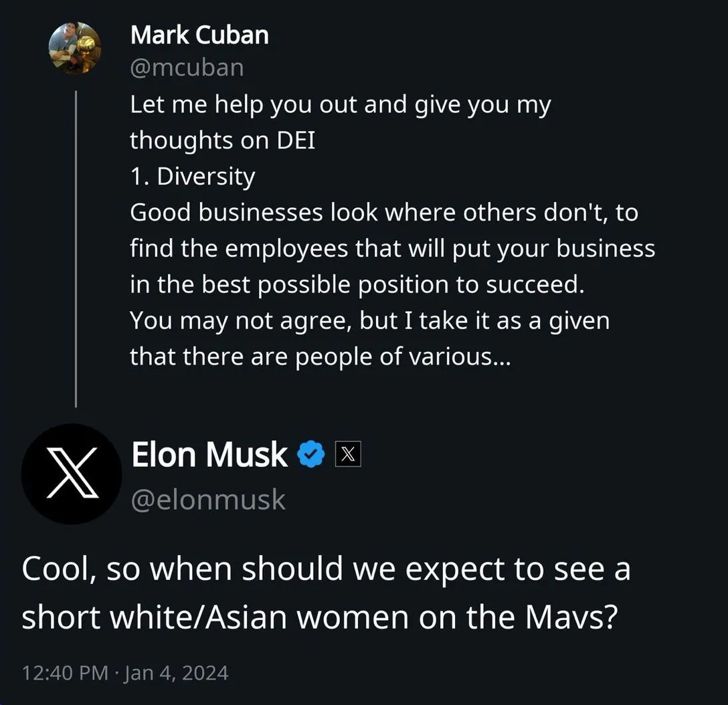Open the Mark Cuban display name
The width and height of the screenshot is (728, 705).
pyautogui.click(x=199, y=35)
